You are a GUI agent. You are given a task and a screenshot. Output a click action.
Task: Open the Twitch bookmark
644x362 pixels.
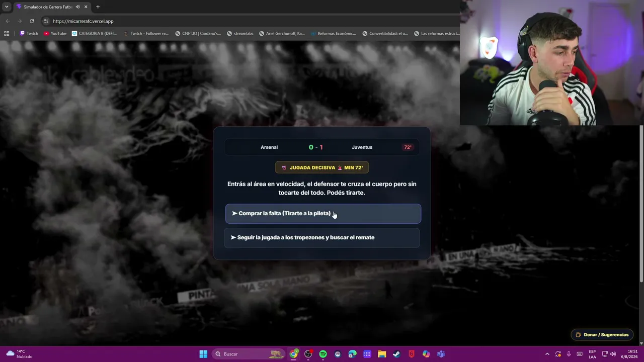click(x=29, y=34)
